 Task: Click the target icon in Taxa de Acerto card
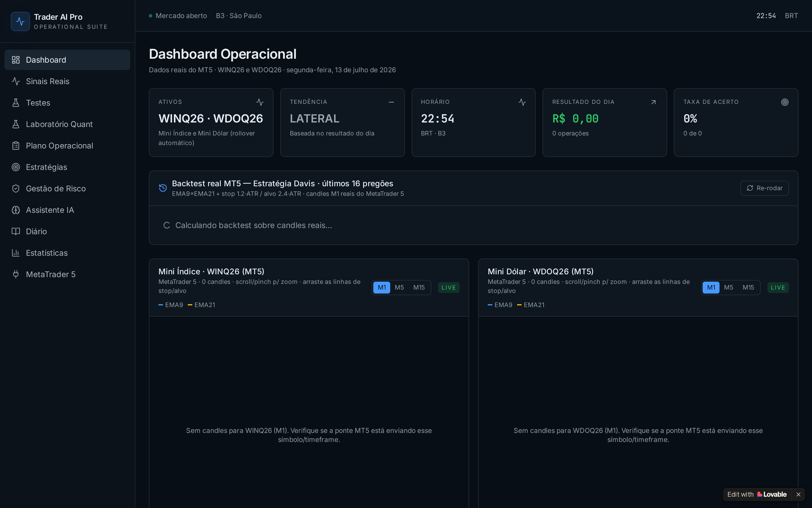[x=785, y=102]
